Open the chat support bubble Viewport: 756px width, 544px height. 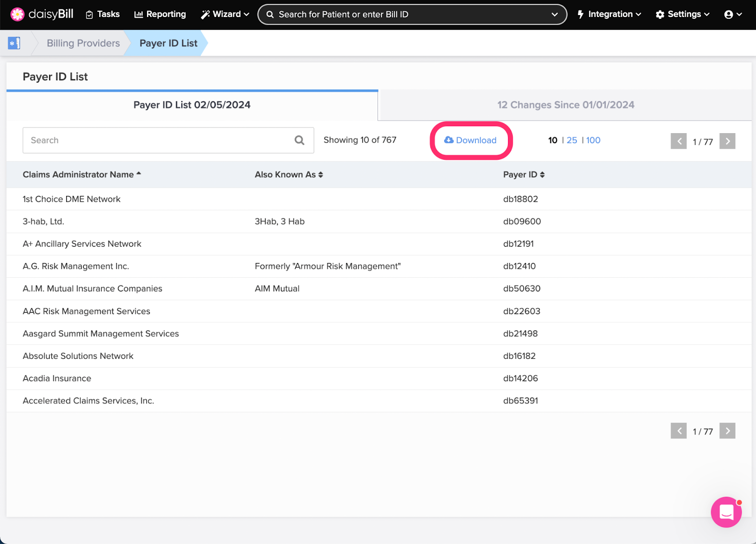pyautogui.click(x=726, y=512)
